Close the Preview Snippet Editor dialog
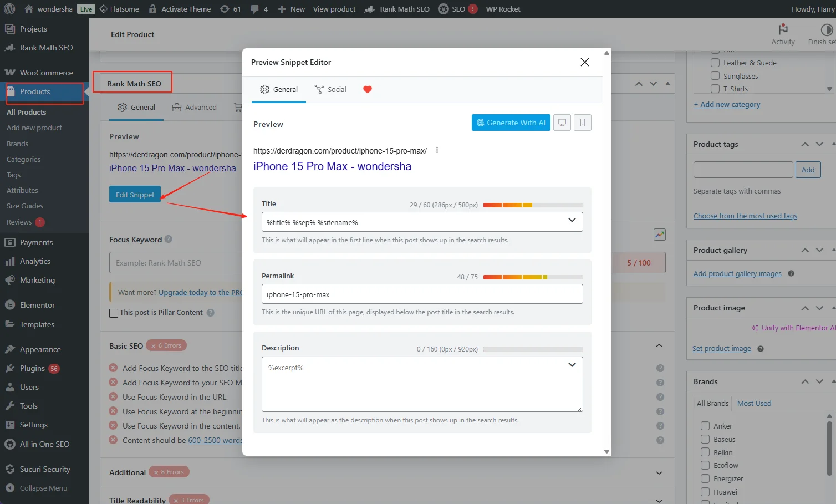This screenshot has height=504, width=836. pyautogui.click(x=584, y=62)
